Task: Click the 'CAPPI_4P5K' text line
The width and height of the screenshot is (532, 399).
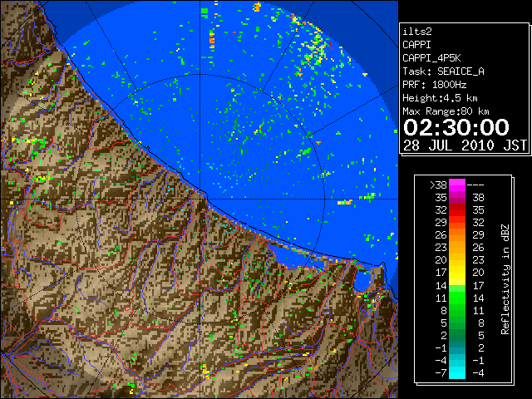Action: click(431, 58)
